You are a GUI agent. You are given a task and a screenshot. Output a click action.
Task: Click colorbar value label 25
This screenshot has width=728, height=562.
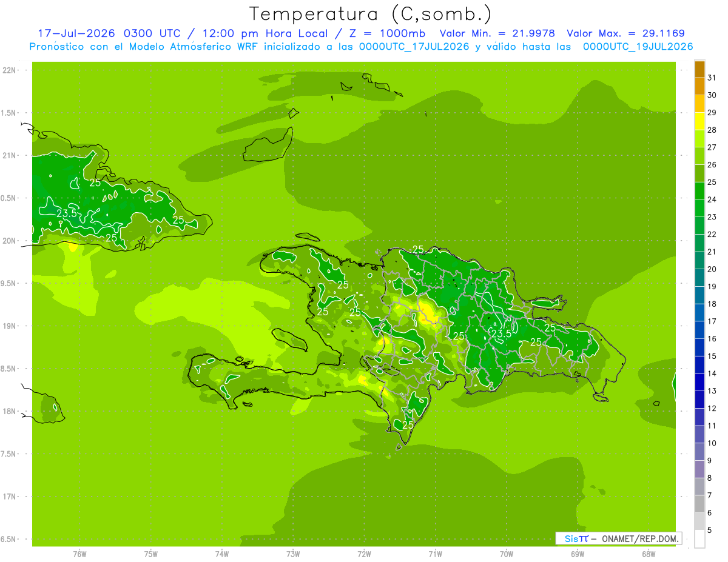[712, 182]
